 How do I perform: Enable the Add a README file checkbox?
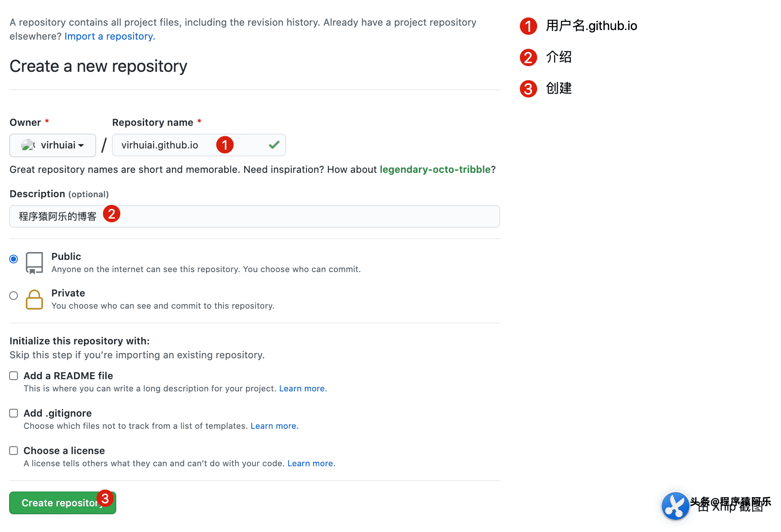[x=13, y=376]
